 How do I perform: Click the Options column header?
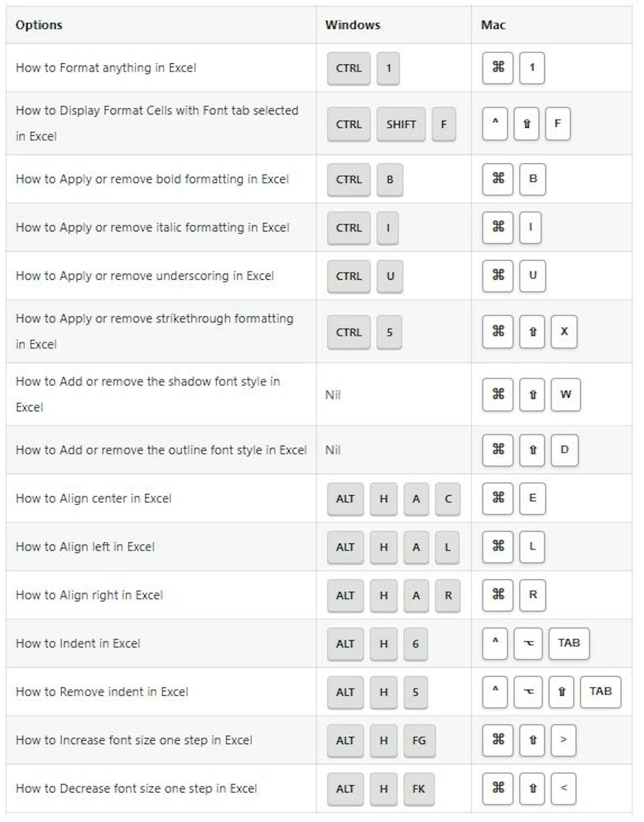tap(39, 25)
